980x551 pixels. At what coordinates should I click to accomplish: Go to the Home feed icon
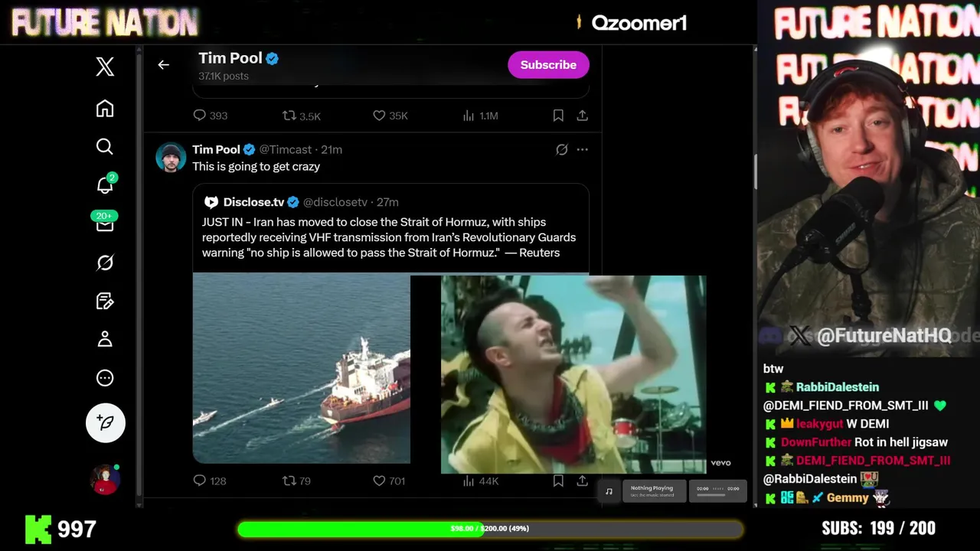click(105, 108)
